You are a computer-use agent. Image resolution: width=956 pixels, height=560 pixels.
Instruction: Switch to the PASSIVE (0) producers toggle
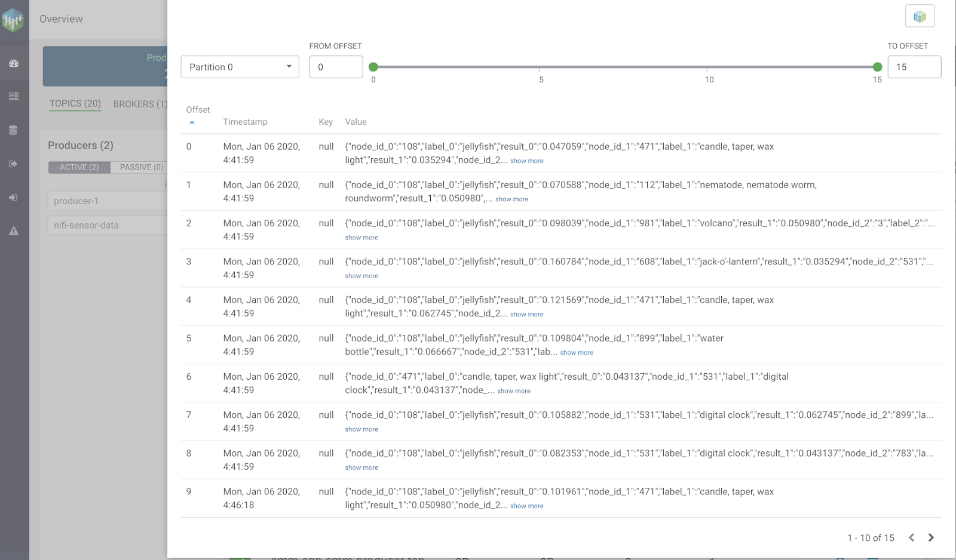click(141, 167)
